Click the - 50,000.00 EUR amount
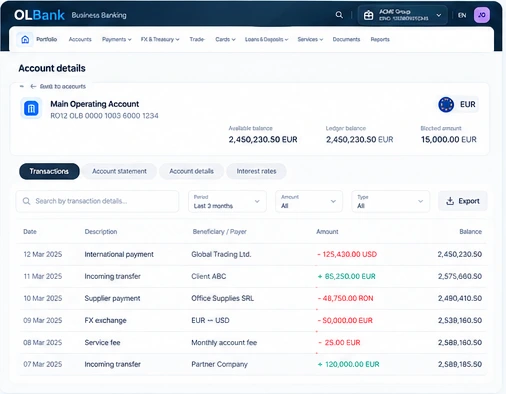The height and width of the screenshot is (394, 506). [345, 320]
